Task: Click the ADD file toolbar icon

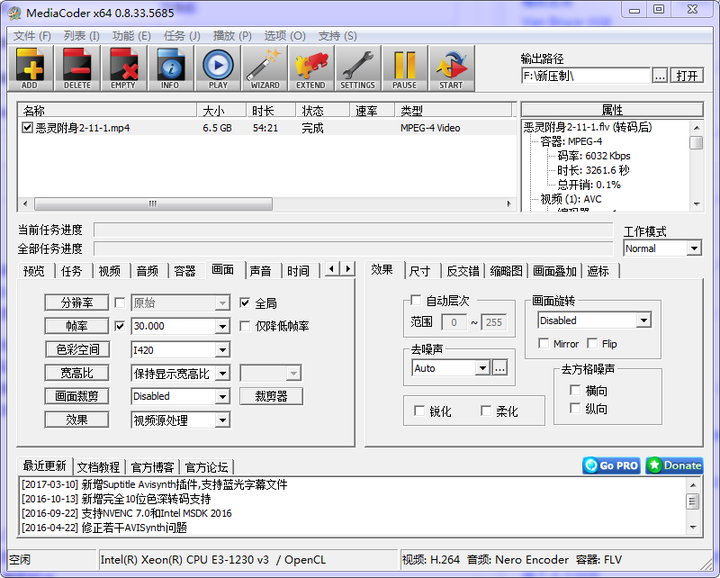Action: (x=30, y=68)
